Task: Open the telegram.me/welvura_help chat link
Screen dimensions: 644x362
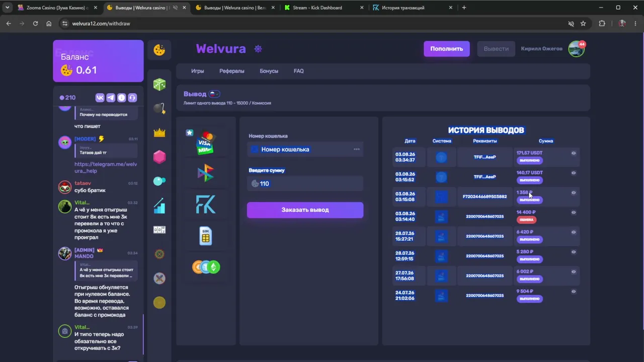Action: (106, 167)
